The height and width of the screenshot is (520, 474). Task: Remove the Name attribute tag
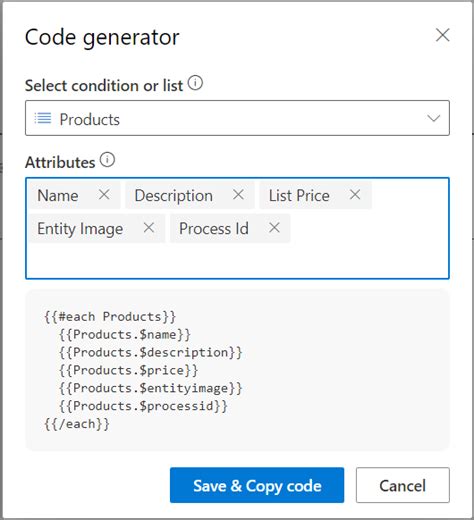104,194
